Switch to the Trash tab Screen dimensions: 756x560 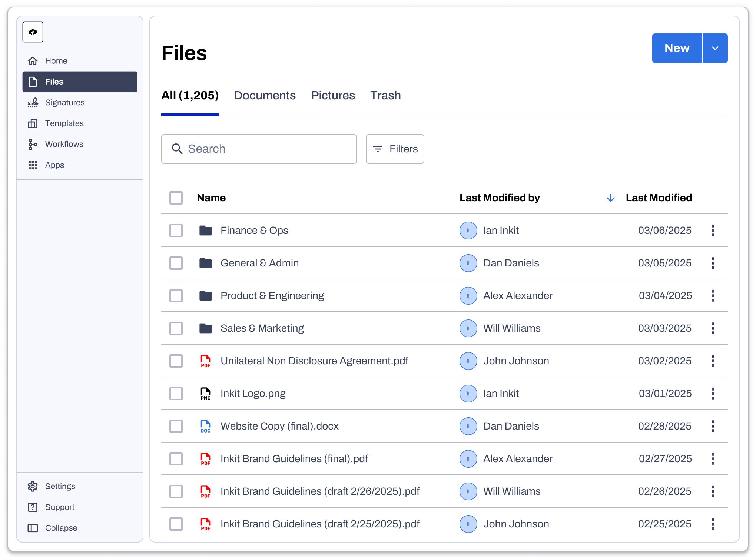tap(385, 96)
